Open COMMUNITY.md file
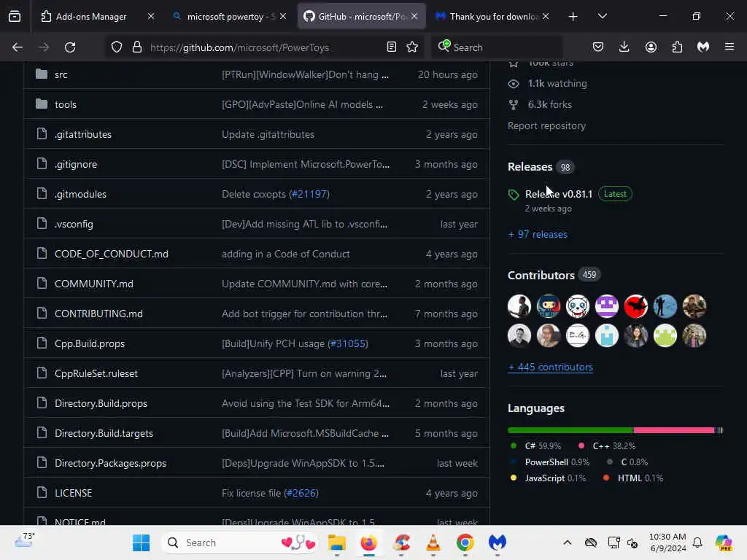 94,284
